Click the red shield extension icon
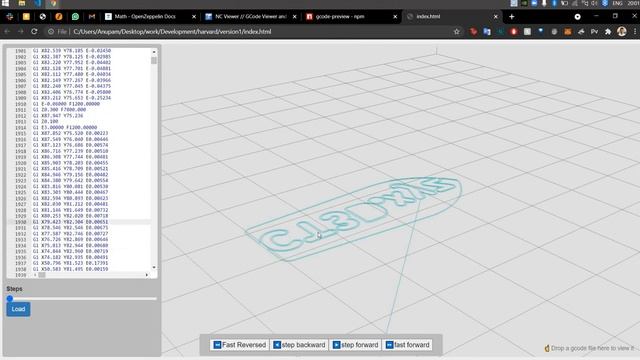 tap(514, 31)
